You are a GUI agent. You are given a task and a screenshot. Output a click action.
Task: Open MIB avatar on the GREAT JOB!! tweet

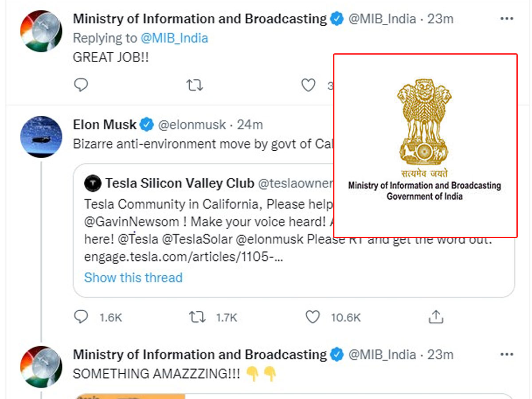41,30
